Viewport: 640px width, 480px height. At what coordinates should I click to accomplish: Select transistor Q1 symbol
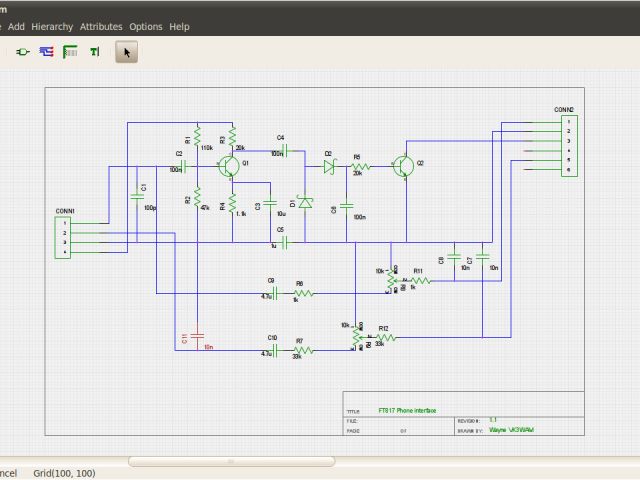click(x=231, y=166)
